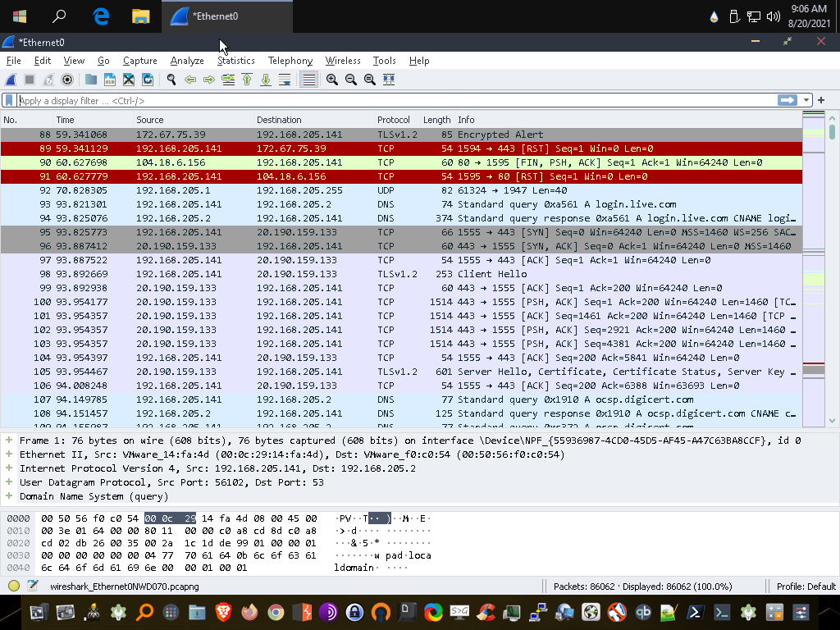Launch qBittorrent from bottom dock

(643, 612)
